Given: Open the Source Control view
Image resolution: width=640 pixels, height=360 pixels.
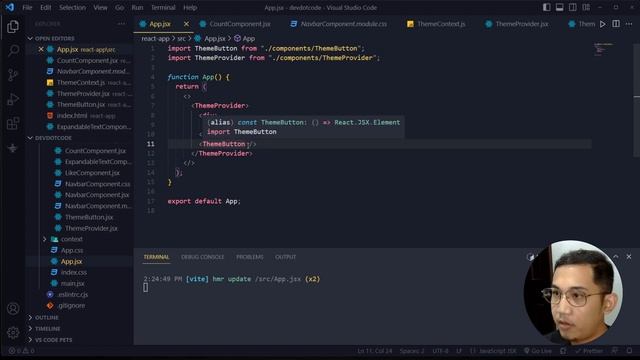Looking at the screenshot, I should (13, 75).
